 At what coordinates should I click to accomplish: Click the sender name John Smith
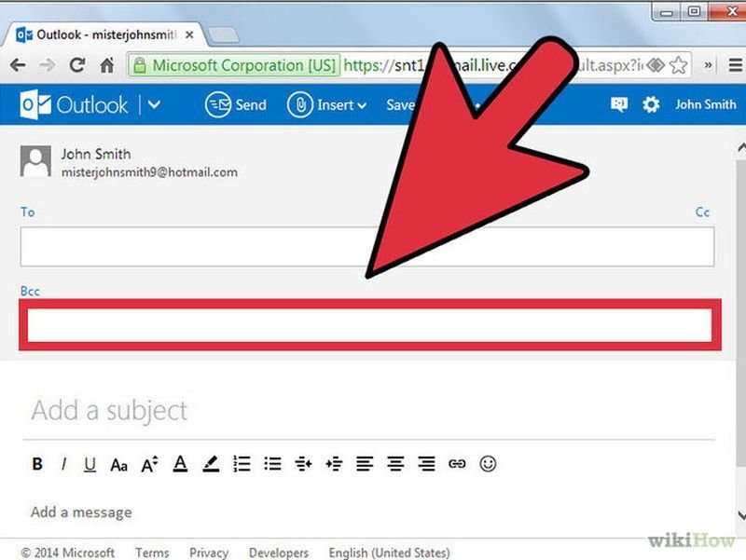96,154
